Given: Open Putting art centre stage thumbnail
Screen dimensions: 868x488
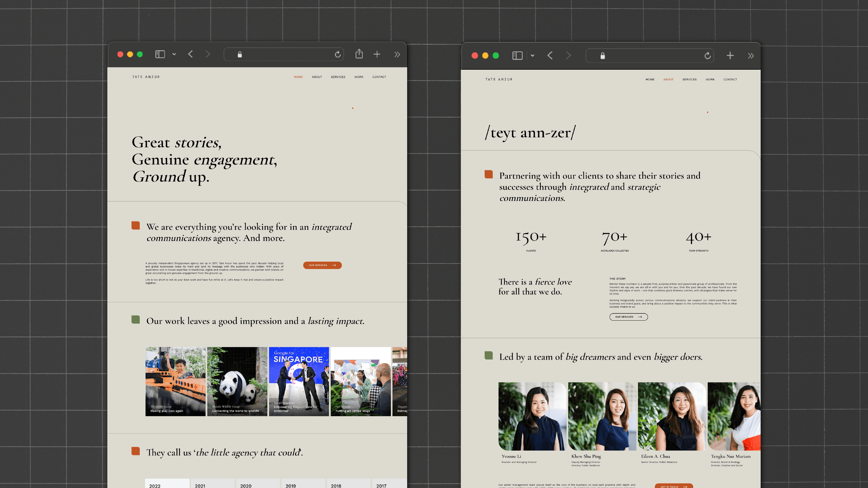Looking at the screenshot, I should pyautogui.click(x=361, y=381).
